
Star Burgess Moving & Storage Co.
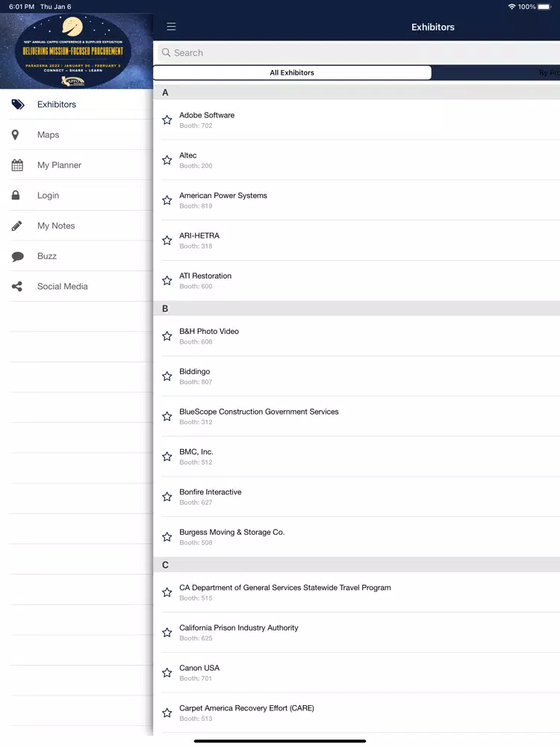coord(167,537)
